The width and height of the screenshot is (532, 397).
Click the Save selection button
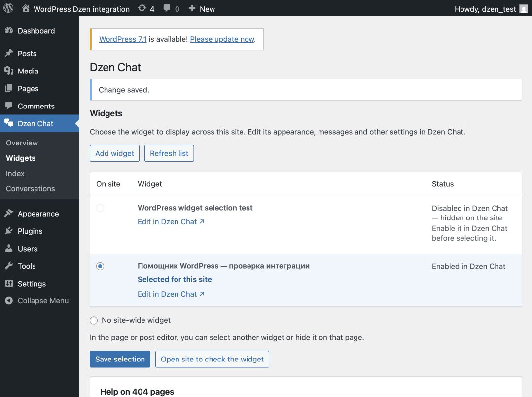tap(120, 359)
